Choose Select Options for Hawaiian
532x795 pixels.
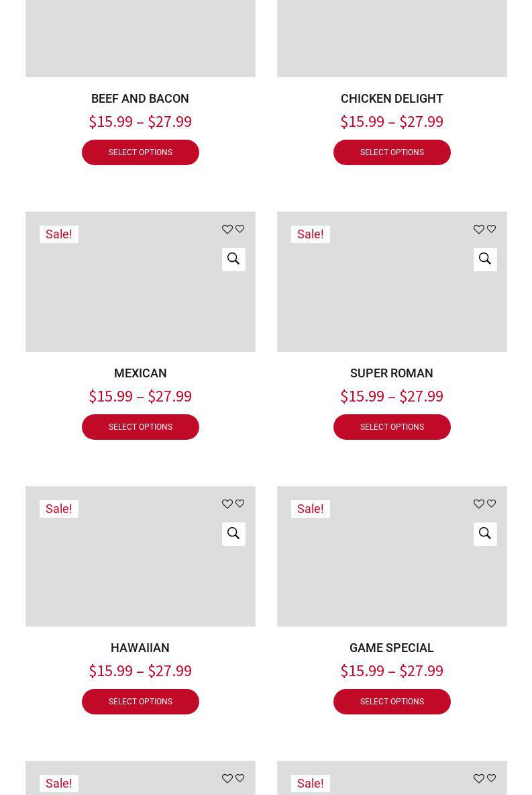click(x=140, y=702)
